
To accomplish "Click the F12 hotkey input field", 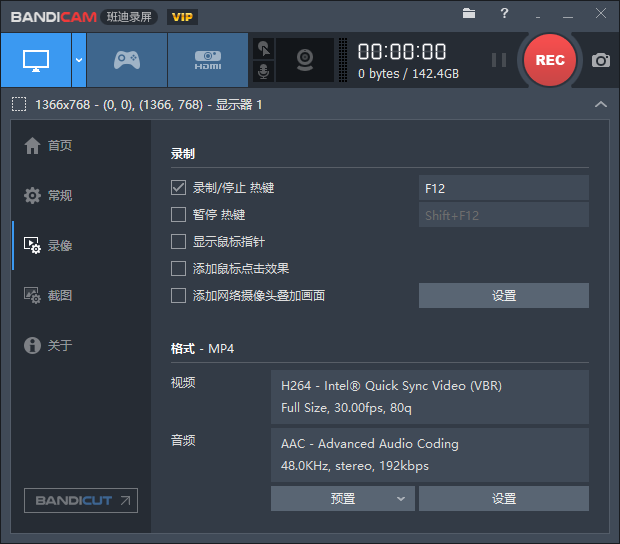I will [504, 188].
